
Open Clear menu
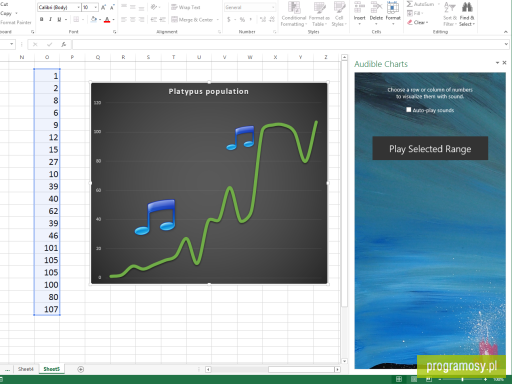pyautogui.click(x=418, y=22)
